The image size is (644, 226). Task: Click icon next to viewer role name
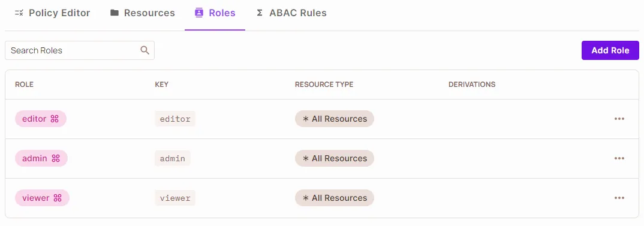pyautogui.click(x=58, y=198)
